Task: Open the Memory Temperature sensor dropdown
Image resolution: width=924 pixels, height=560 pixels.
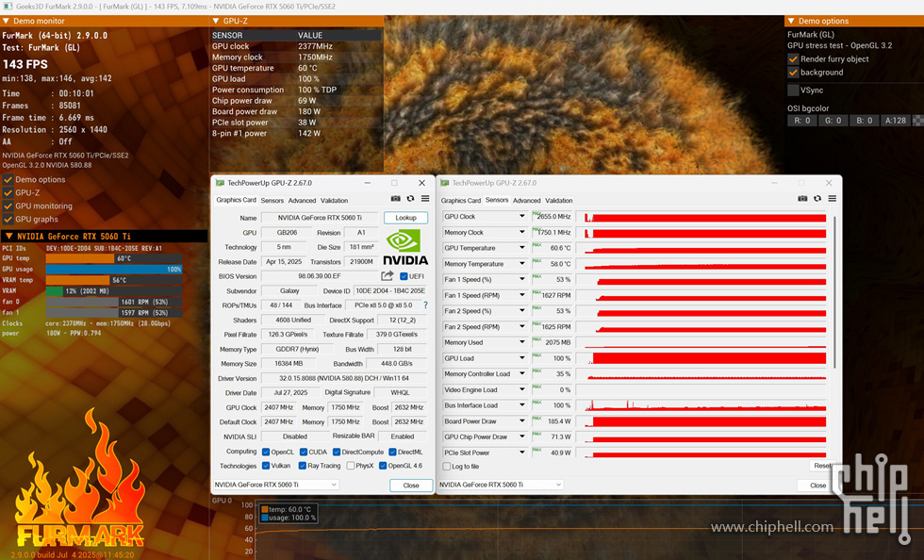Action: point(521,263)
